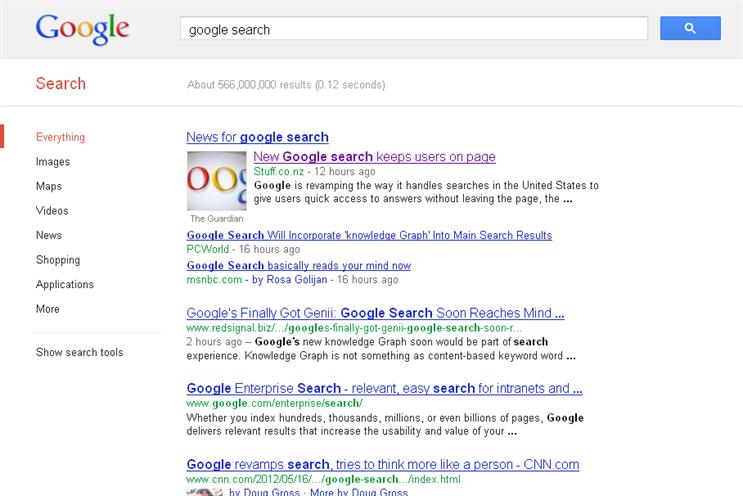Screen dimensions: 743x496
Task: Open the News results filter
Action: (48, 235)
